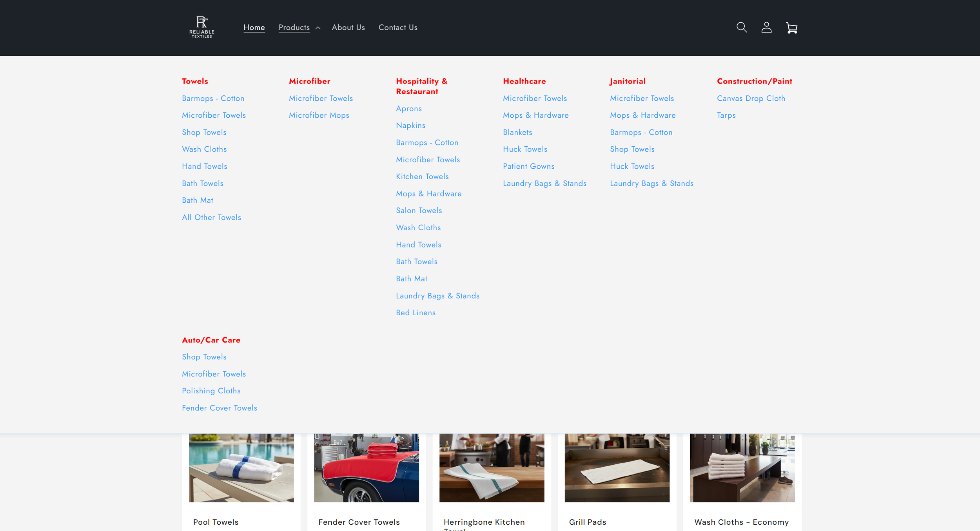Open the Grill Pads product thumbnail
The image size is (980, 531).
(x=617, y=467)
